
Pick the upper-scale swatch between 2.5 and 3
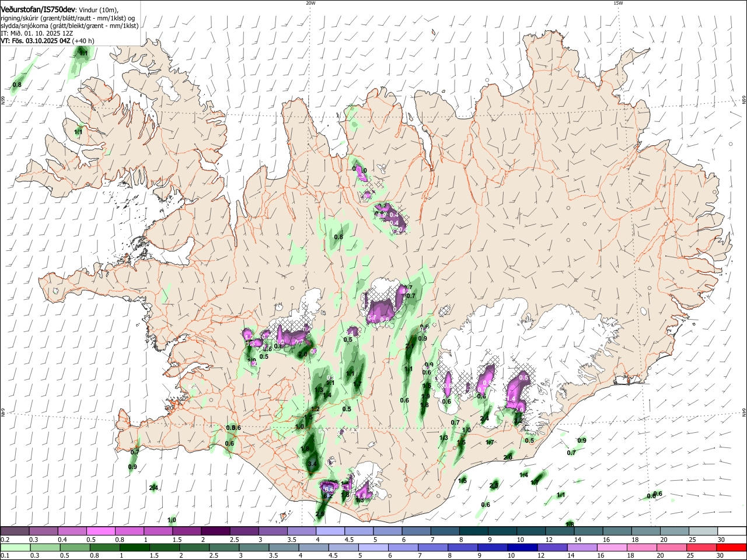point(244,531)
